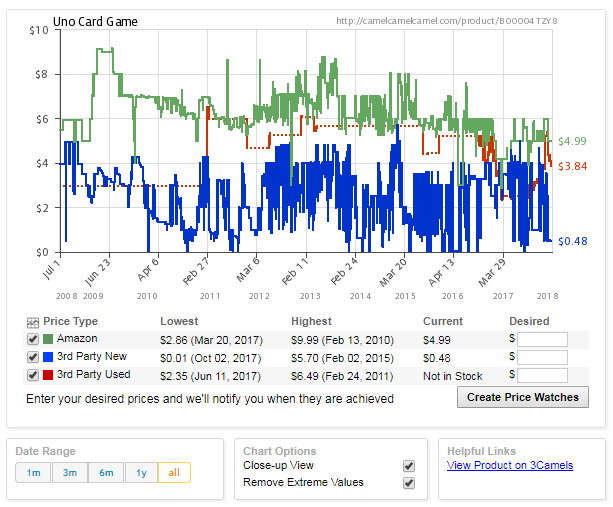
Task: Set date range to 1y
Action: [141, 473]
